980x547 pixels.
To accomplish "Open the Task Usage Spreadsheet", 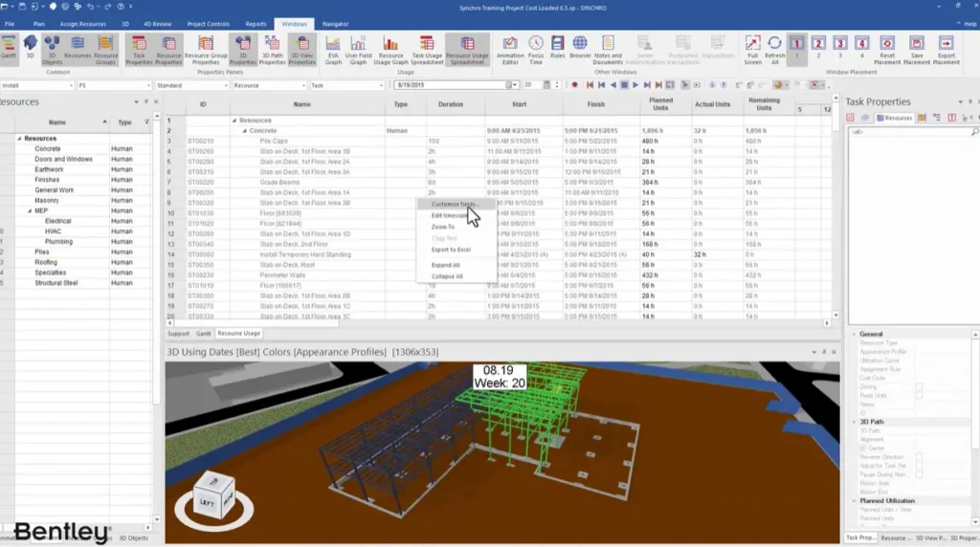I will [x=427, y=50].
